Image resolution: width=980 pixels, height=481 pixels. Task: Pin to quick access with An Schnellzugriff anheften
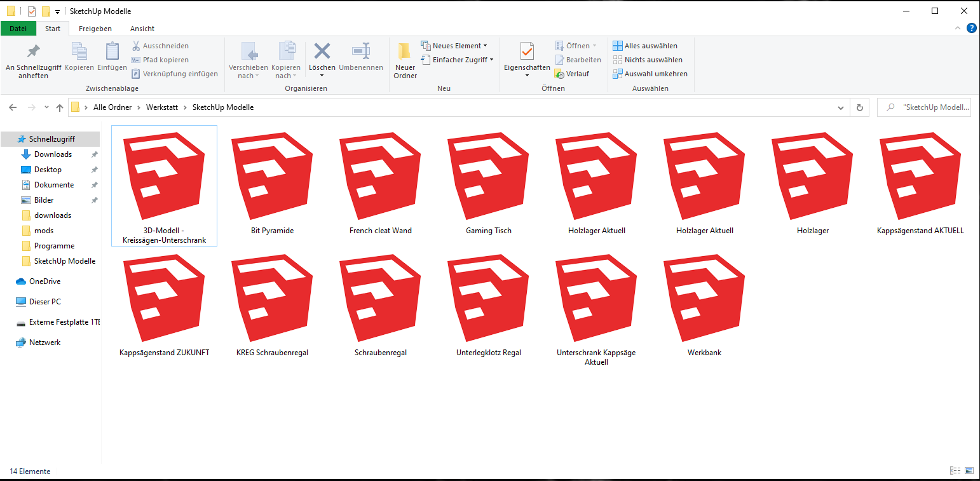pos(33,52)
